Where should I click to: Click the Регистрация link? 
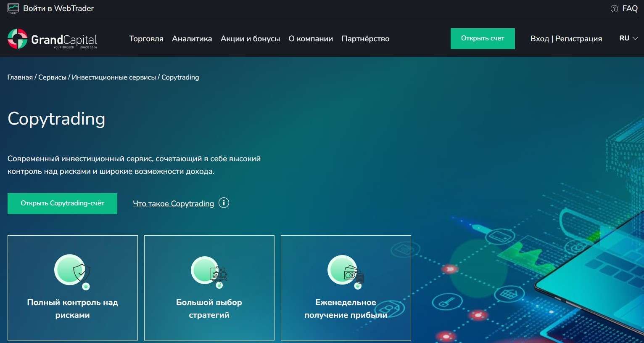(x=579, y=39)
